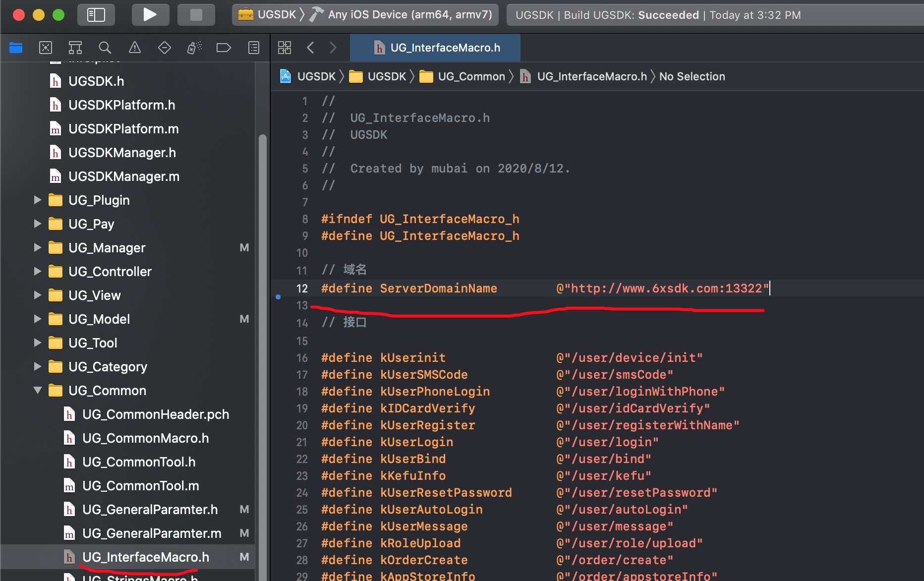The image size is (924, 581).
Task: Select the UG_InterfaceMacro.h editor tab
Action: 435,48
